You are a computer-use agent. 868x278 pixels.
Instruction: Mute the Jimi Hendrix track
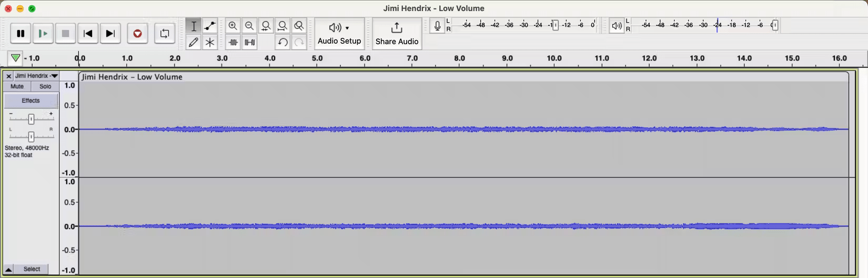click(x=17, y=86)
